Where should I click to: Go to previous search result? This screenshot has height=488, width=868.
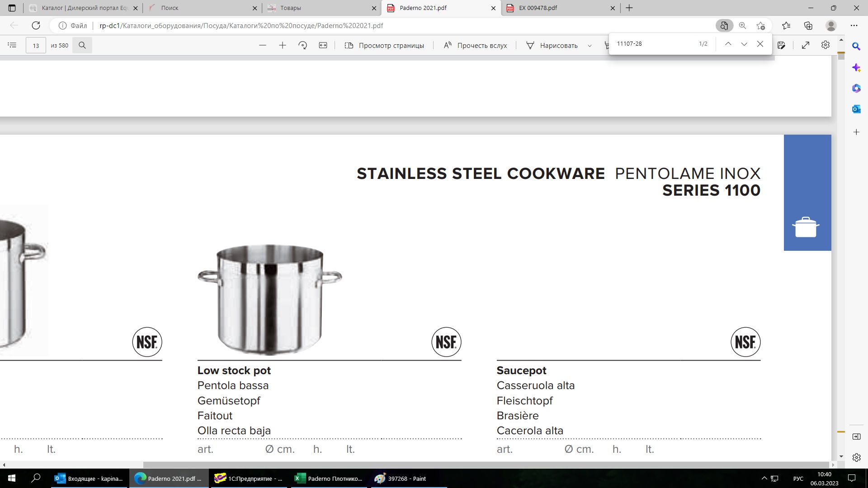coord(728,43)
